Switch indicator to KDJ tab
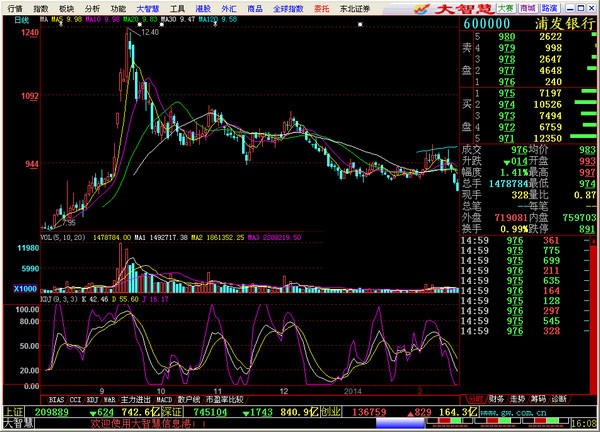The height and width of the screenshot is (432, 600). coord(92,400)
